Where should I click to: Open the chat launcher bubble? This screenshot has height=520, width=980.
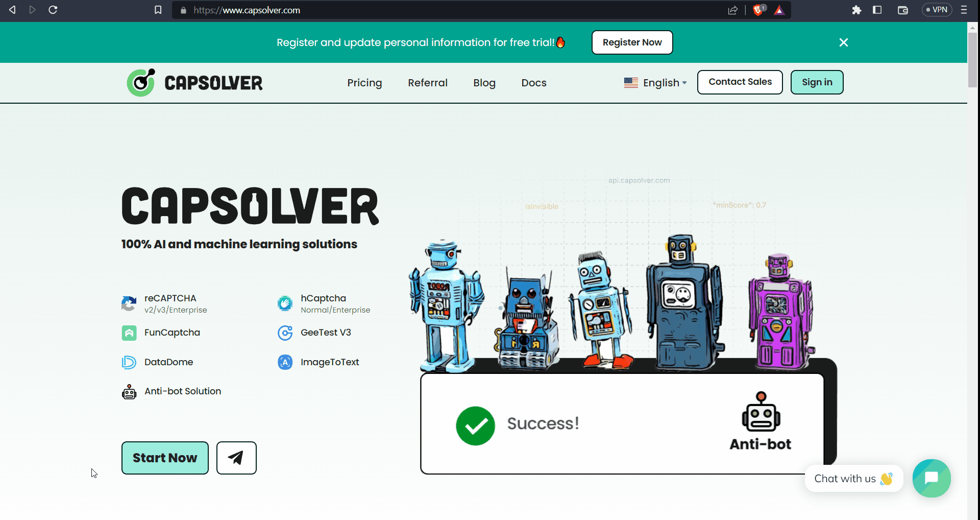click(x=931, y=478)
